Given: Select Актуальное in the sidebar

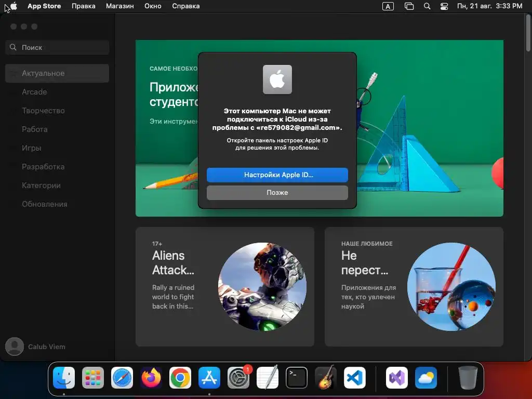Looking at the screenshot, I should coord(57,73).
